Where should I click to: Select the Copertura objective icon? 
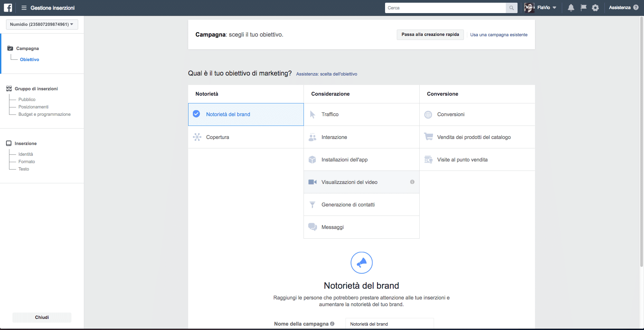point(197,137)
